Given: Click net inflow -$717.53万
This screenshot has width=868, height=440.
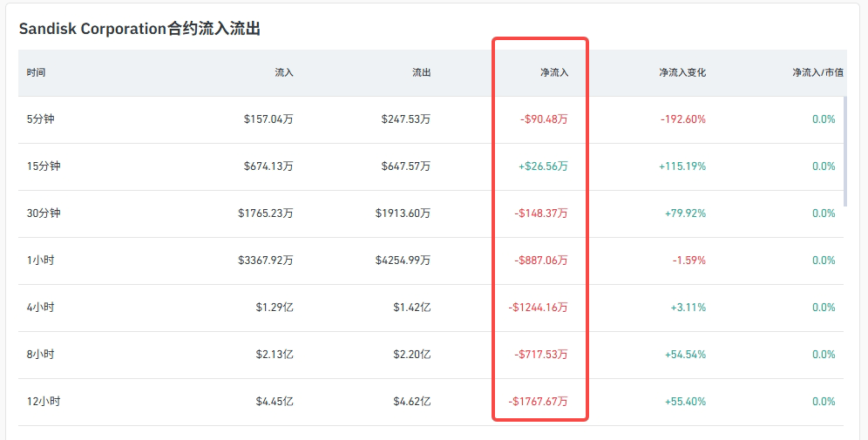Looking at the screenshot, I should tap(541, 355).
